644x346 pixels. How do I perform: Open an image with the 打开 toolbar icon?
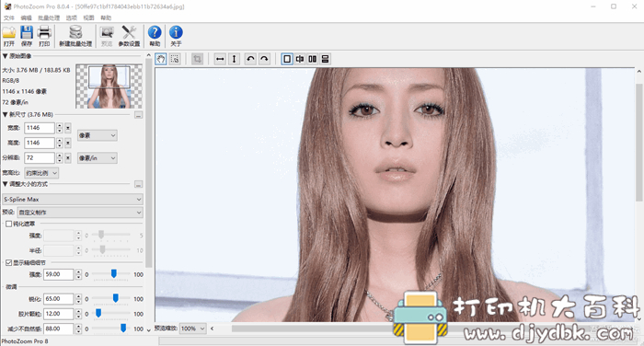9,36
